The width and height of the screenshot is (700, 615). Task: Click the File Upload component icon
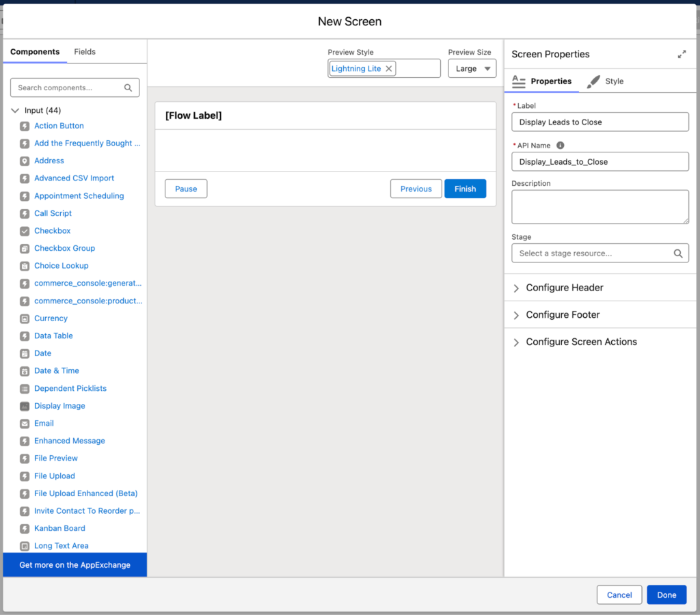(x=25, y=476)
